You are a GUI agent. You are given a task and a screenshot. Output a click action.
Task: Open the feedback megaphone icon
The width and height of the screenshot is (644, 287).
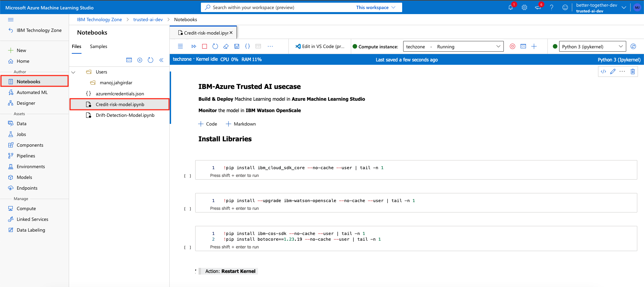tap(538, 7)
